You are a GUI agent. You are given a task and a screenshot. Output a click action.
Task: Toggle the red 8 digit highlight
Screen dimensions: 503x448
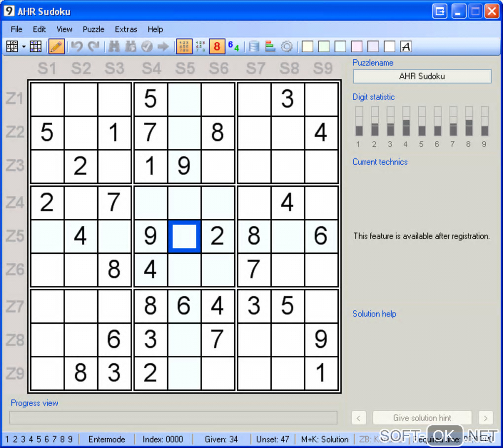point(217,46)
